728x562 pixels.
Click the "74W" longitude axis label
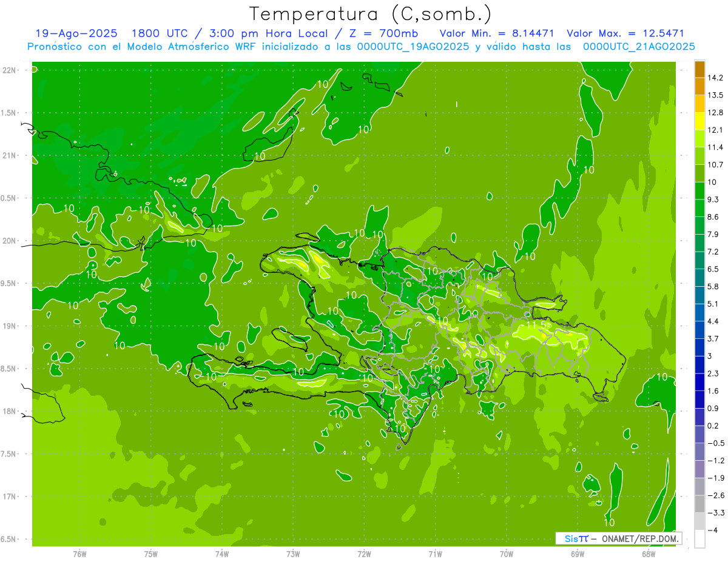coord(221,554)
